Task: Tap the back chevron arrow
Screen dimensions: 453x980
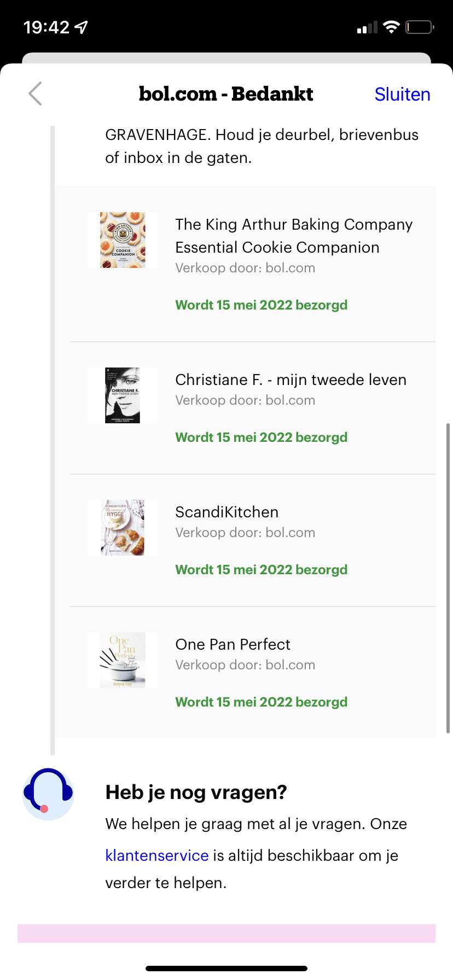Action: tap(36, 94)
